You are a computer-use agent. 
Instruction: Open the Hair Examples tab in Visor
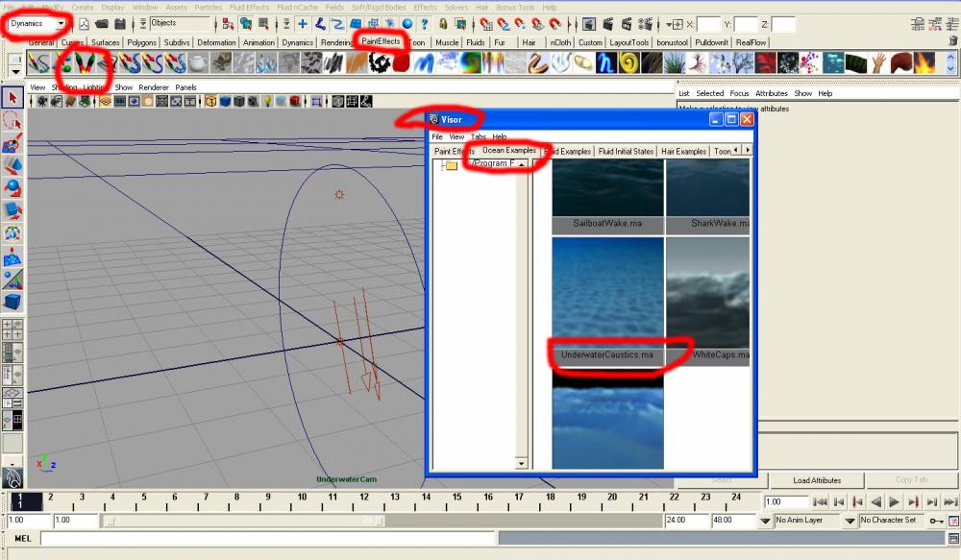(x=683, y=151)
